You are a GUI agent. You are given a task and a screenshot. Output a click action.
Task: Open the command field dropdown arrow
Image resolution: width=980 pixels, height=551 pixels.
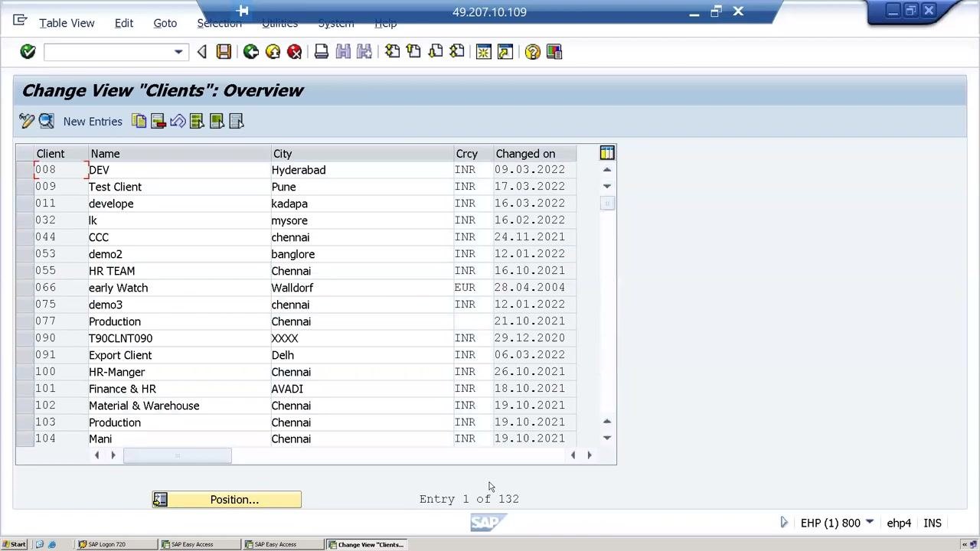tap(178, 52)
